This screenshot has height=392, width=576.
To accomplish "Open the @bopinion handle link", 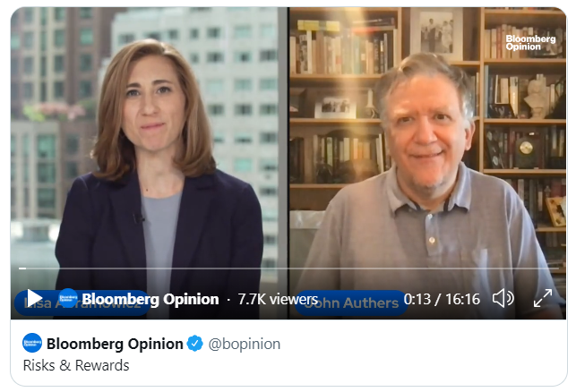I will point(245,344).
